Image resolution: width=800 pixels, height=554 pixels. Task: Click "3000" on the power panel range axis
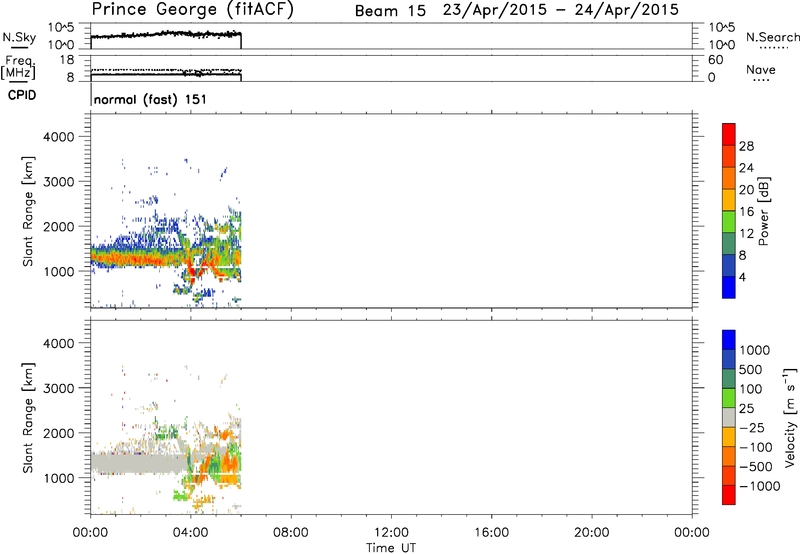click(58, 182)
